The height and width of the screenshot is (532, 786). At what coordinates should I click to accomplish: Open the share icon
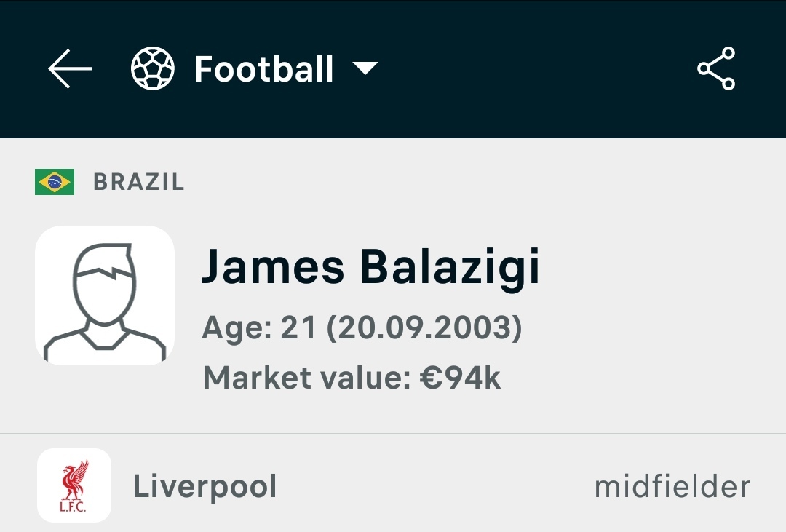click(x=716, y=68)
